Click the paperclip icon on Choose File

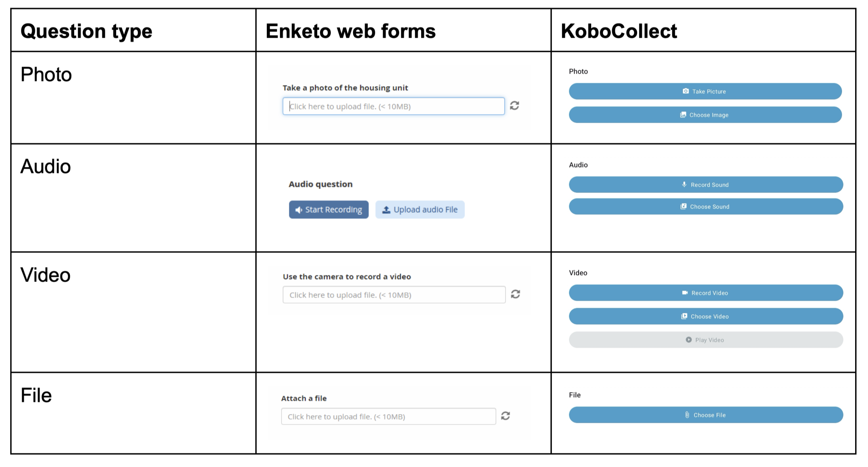pyautogui.click(x=687, y=415)
